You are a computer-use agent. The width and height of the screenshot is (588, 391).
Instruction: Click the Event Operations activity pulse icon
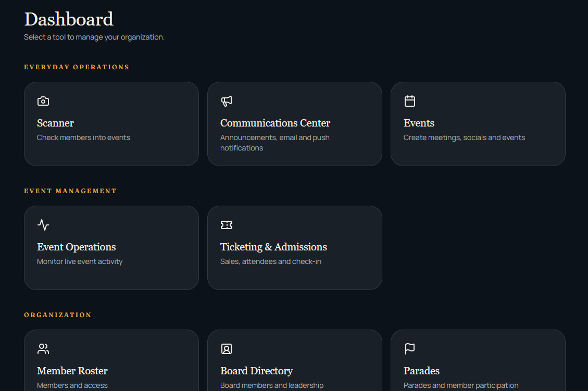tap(43, 225)
